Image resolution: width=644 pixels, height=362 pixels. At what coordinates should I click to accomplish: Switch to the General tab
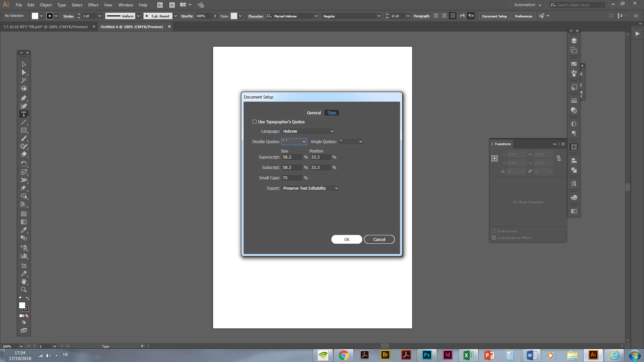(x=314, y=113)
